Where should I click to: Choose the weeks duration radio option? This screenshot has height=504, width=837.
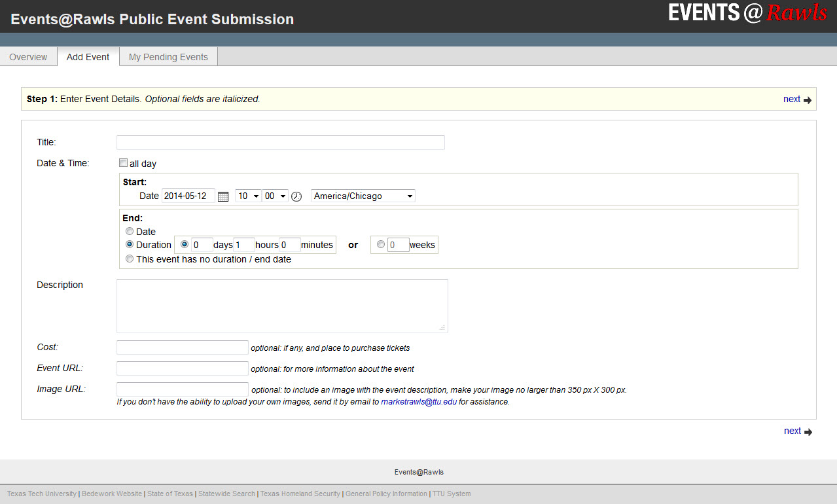coord(381,245)
